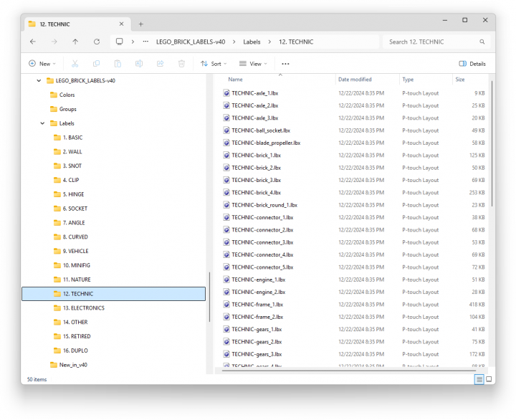Viewport: 516px width, 420px height.
Task: Open the See more ellipsis menu
Action: (x=285, y=64)
